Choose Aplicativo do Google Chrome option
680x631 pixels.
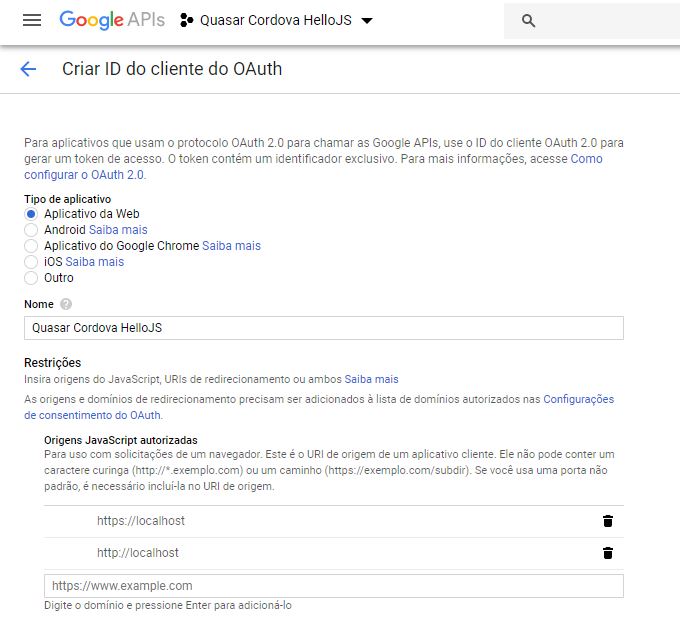32,246
